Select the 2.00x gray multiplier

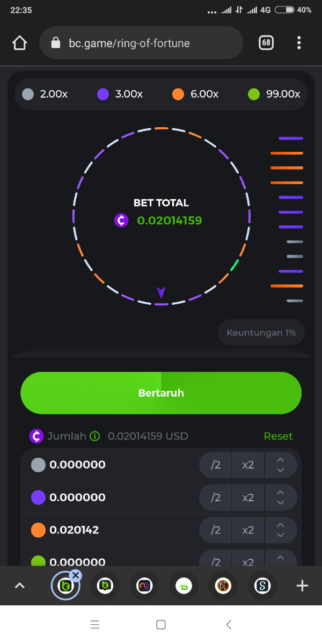(46, 94)
